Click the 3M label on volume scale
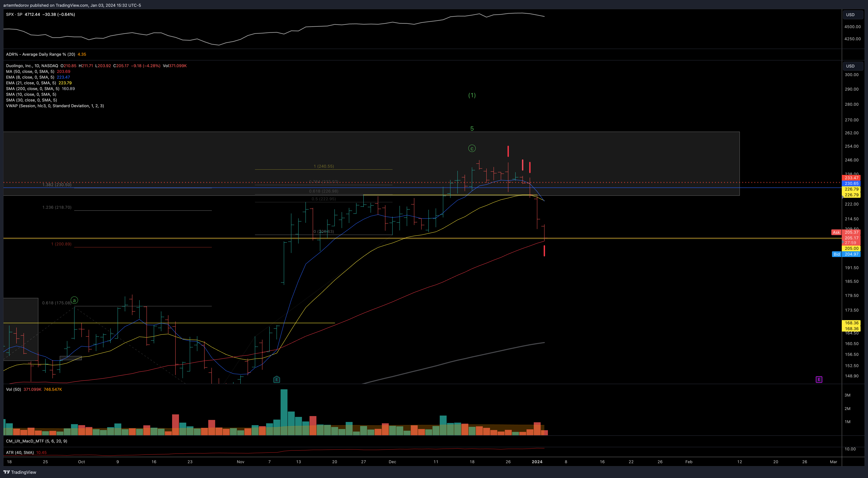The image size is (868, 478). pyautogui.click(x=847, y=395)
